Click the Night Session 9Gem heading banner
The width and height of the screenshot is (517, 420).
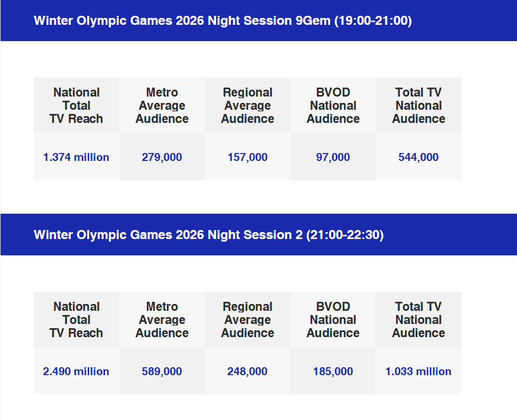(x=222, y=21)
